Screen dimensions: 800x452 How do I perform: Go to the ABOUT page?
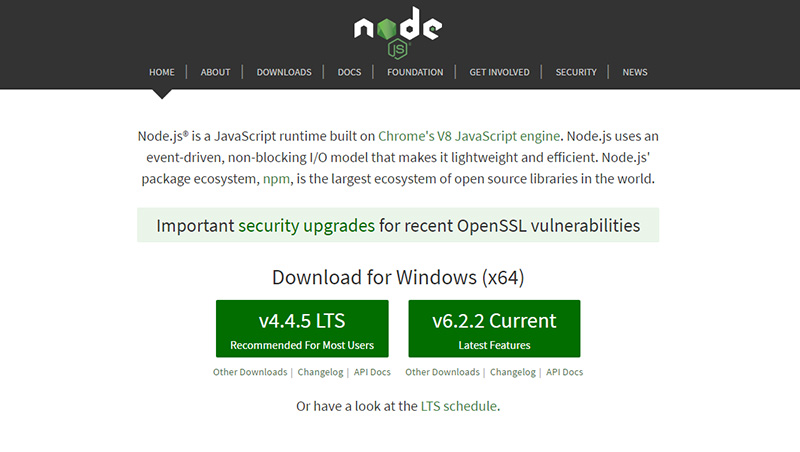[x=215, y=72]
